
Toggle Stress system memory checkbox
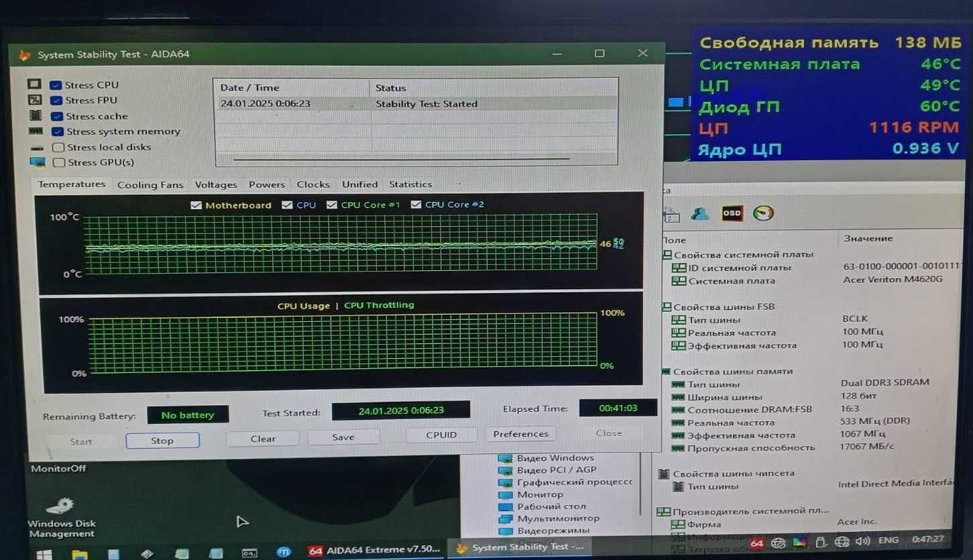(57, 131)
